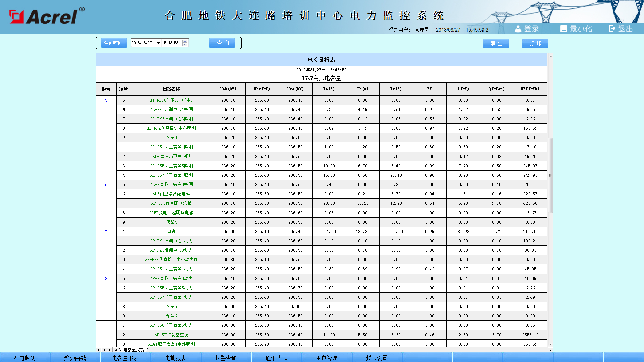Select the circuit AP-ST1食堂配电总箱
Viewport: 644px width, 362px height.
tap(171, 203)
